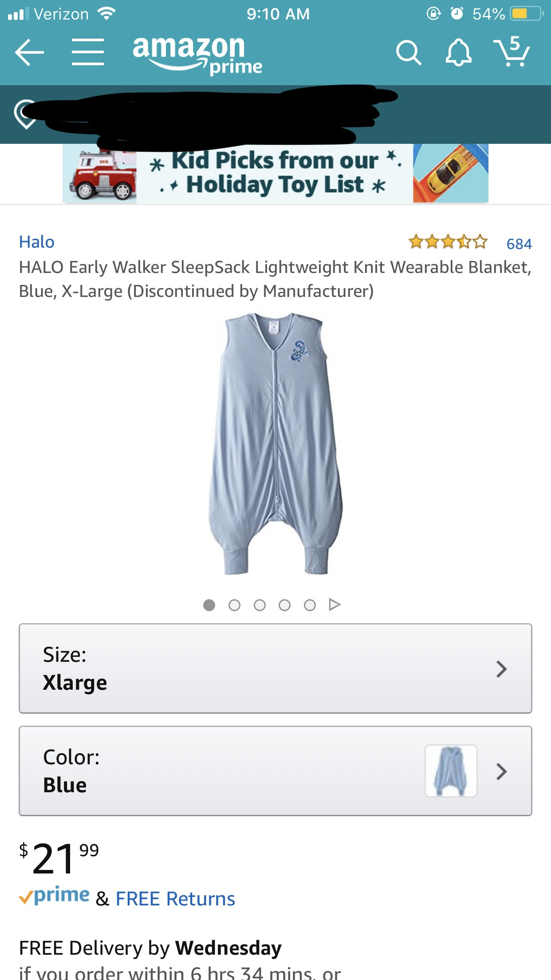The width and height of the screenshot is (551, 980).
Task: Tap the delivery location pin icon
Action: [25, 114]
